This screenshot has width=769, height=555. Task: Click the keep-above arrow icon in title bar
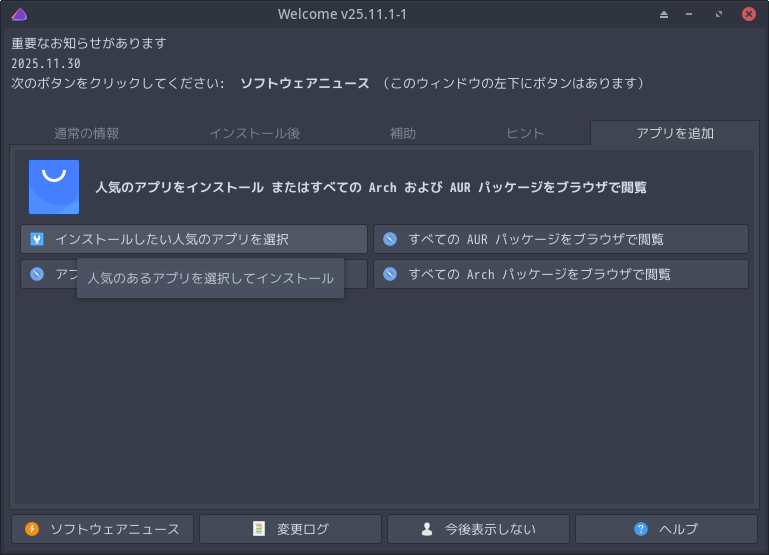coord(664,14)
